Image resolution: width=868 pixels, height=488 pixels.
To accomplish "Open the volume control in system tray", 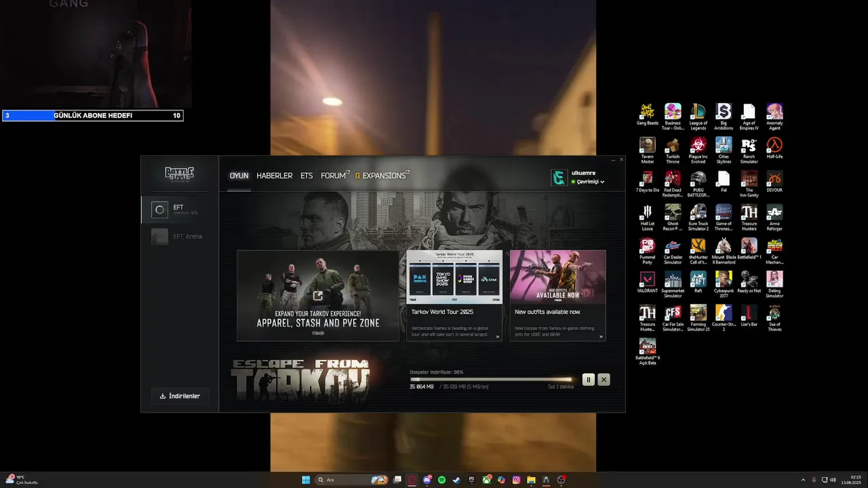I will (832, 480).
